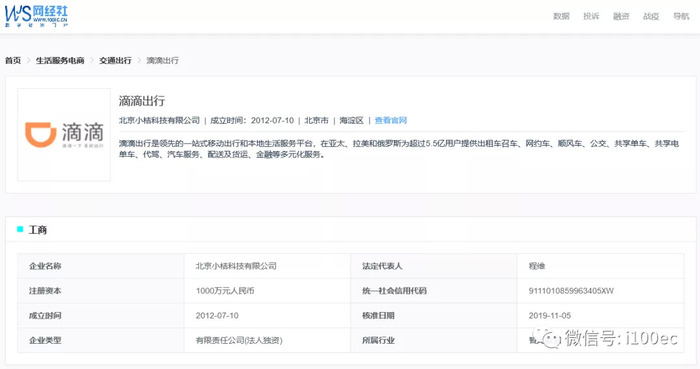Go to 首页 breadcrumb link
The height and width of the screenshot is (369, 700).
[13, 60]
